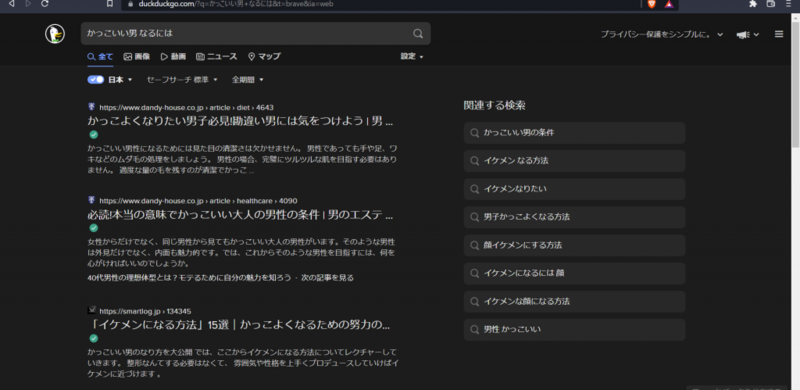Switch to the 動画 videos tab

click(x=173, y=57)
